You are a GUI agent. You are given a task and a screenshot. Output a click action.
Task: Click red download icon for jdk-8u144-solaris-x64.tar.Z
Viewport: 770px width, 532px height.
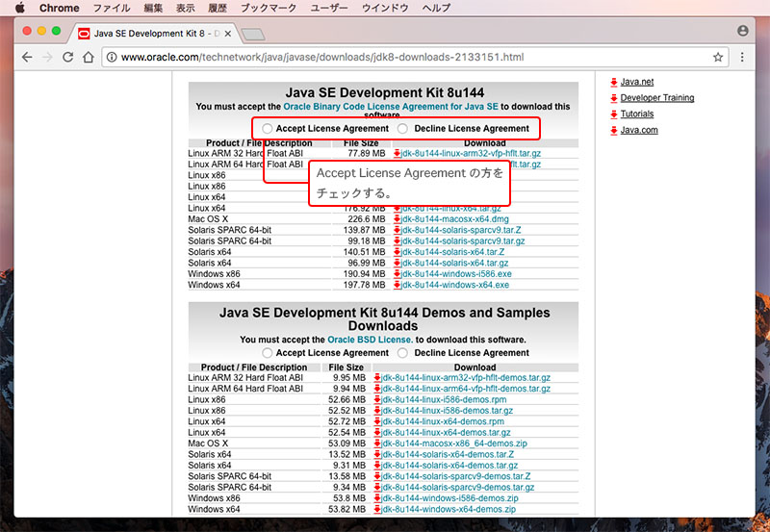click(398, 252)
